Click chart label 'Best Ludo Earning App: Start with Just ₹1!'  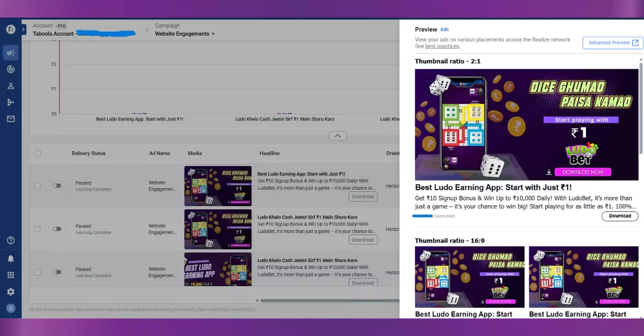[x=140, y=119]
